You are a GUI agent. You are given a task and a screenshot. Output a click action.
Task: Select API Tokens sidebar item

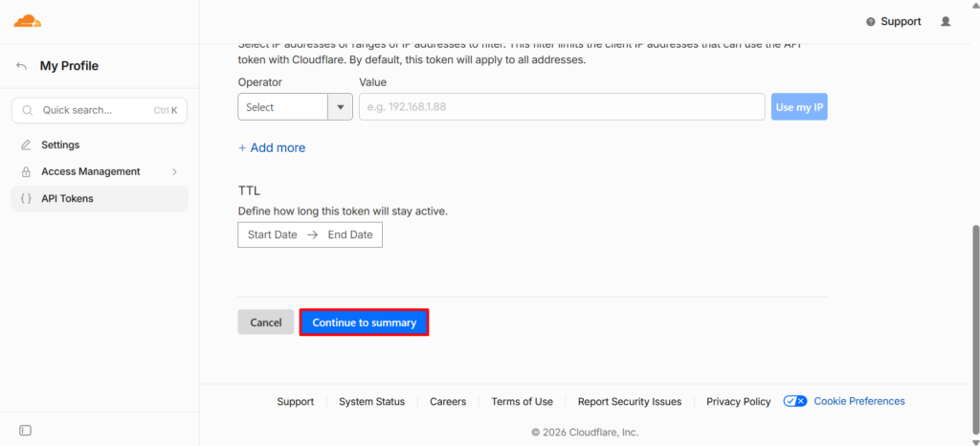[x=100, y=199]
